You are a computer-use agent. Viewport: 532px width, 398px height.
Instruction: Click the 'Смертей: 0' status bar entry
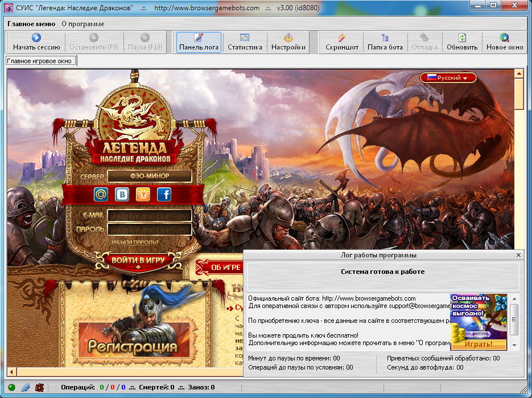tap(156, 387)
